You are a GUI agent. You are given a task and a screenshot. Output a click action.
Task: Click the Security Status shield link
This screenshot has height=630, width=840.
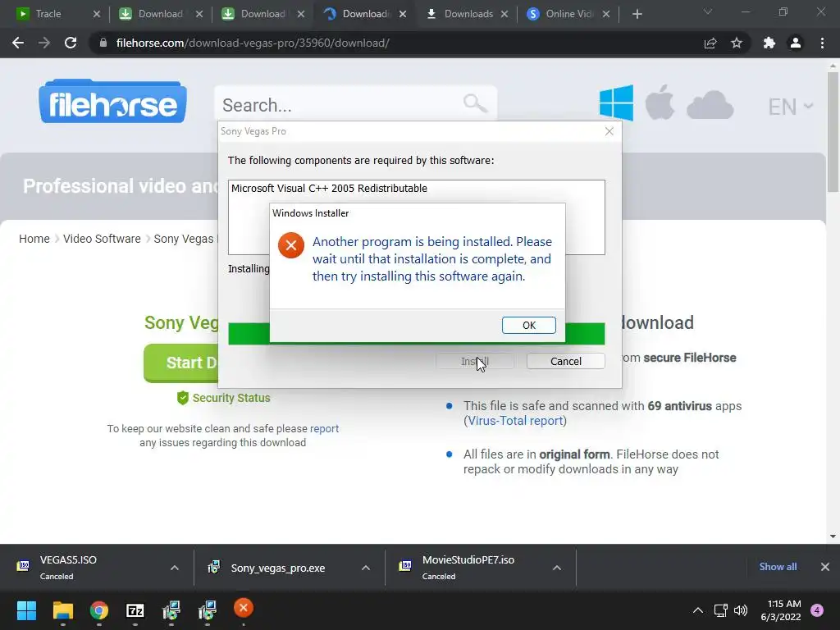click(x=223, y=398)
